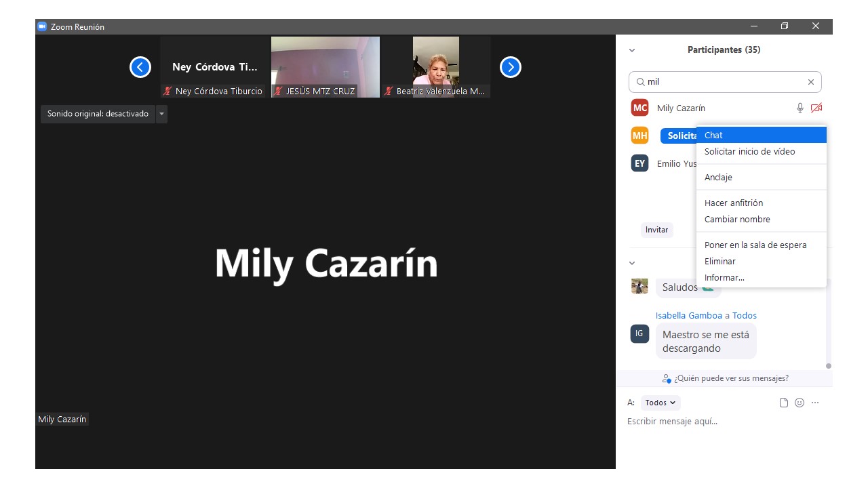Click the participant search field containing mil
This screenshot has width=868, height=488.
pos(725,82)
